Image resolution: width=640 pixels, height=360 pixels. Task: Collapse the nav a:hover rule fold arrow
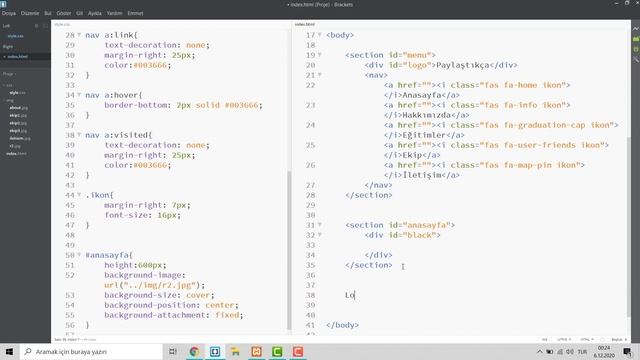[x=79, y=95]
